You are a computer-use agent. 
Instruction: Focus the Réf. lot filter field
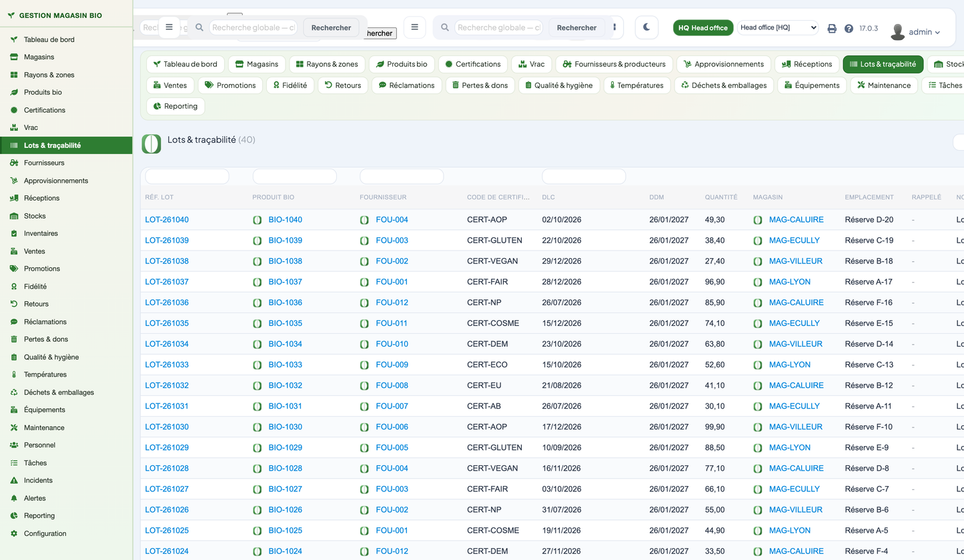coord(187,177)
